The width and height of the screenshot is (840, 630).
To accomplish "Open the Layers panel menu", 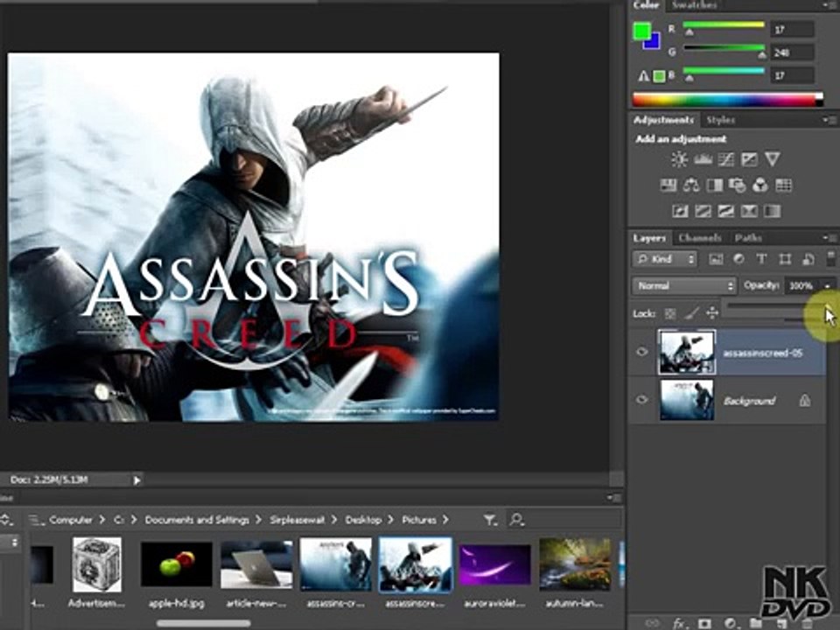I will click(x=829, y=238).
